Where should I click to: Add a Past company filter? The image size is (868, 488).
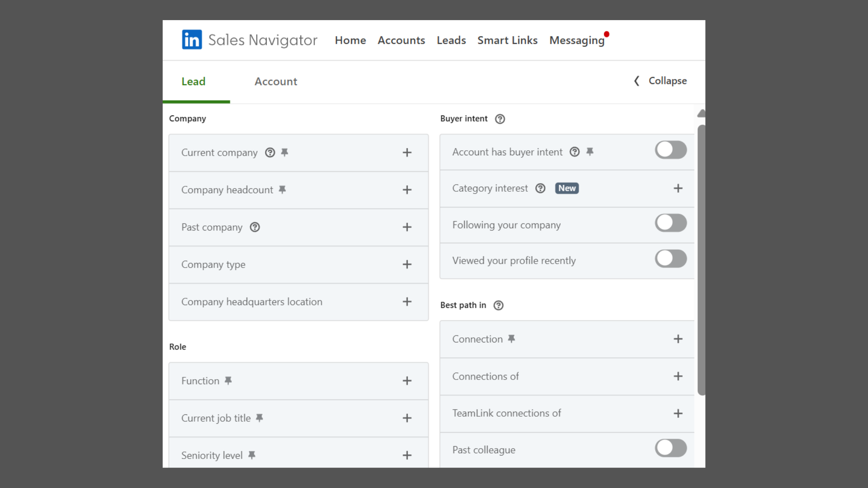point(407,227)
